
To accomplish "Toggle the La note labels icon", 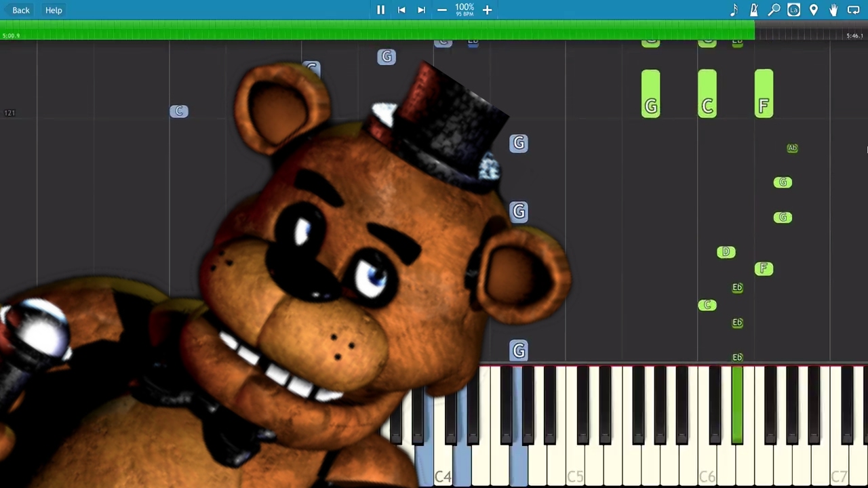I will [793, 10].
